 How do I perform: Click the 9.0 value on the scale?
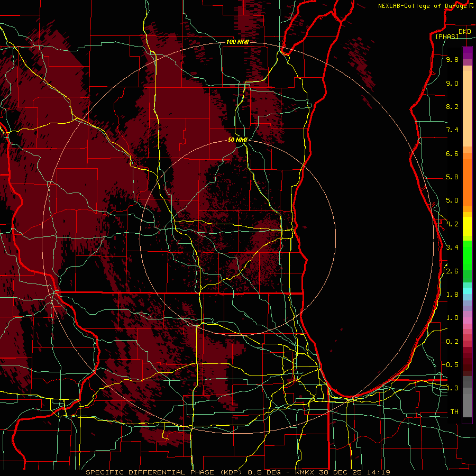(452, 83)
